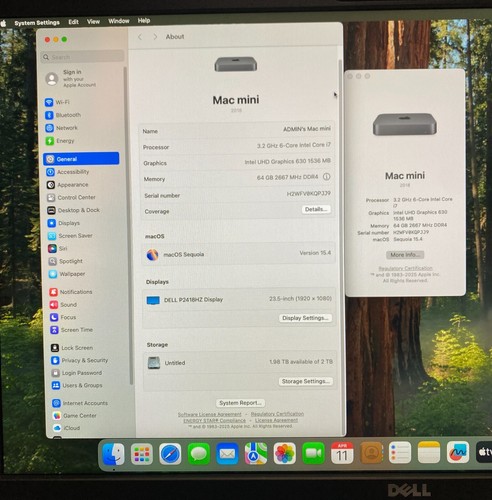Open Accessibility settings

(68, 172)
